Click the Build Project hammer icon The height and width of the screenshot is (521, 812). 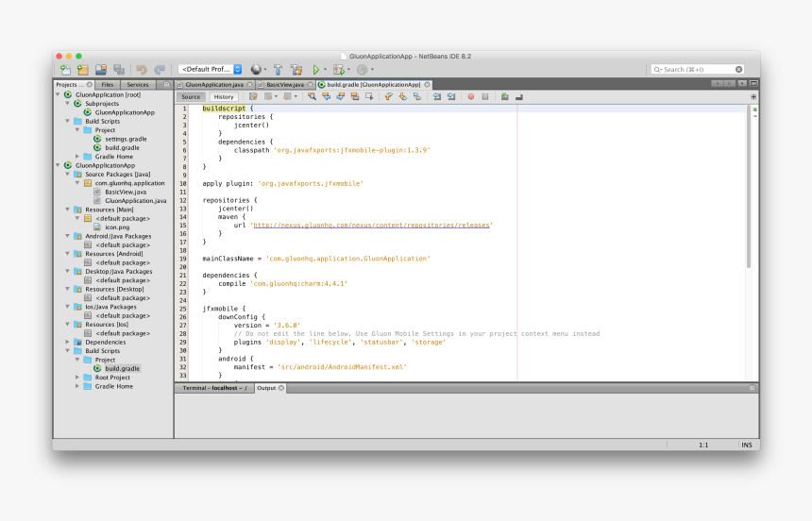pos(279,70)
